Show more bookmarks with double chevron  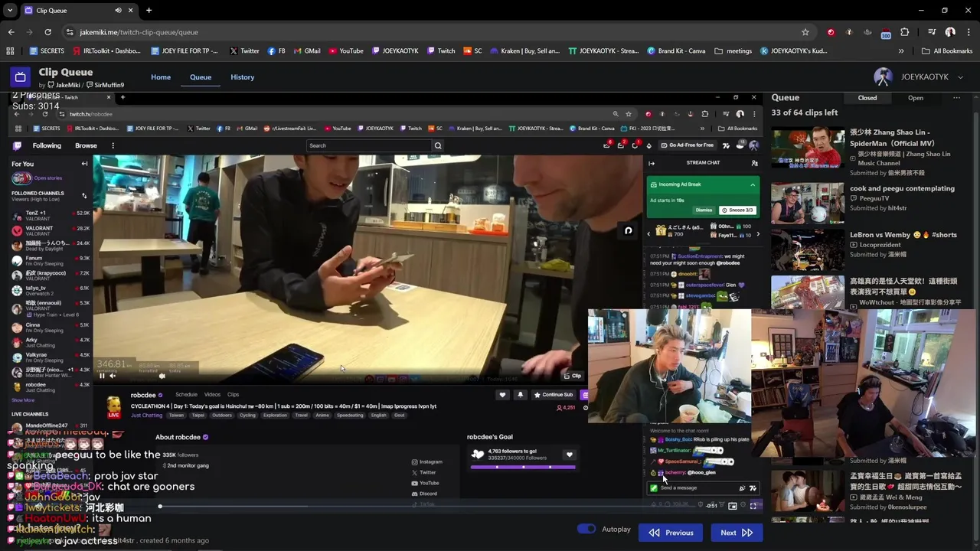(900, 51)
